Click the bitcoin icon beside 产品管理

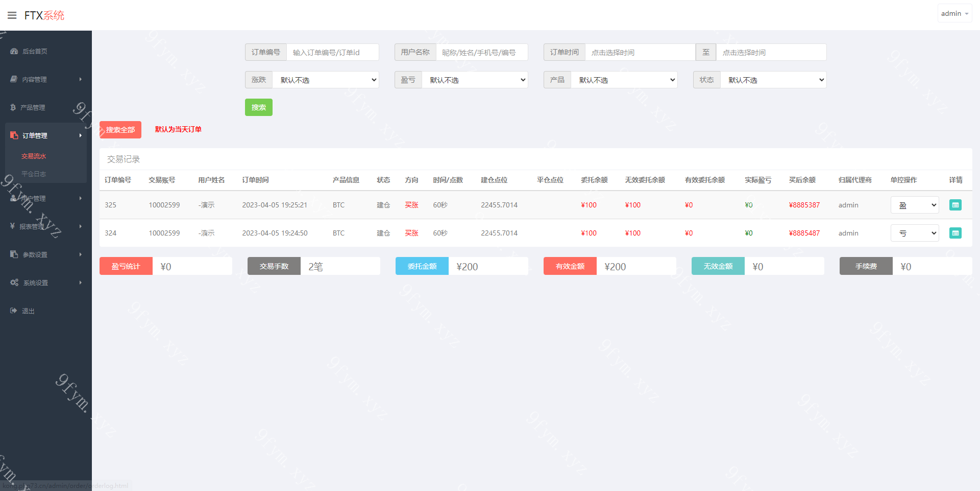click(x=13, y=107)
